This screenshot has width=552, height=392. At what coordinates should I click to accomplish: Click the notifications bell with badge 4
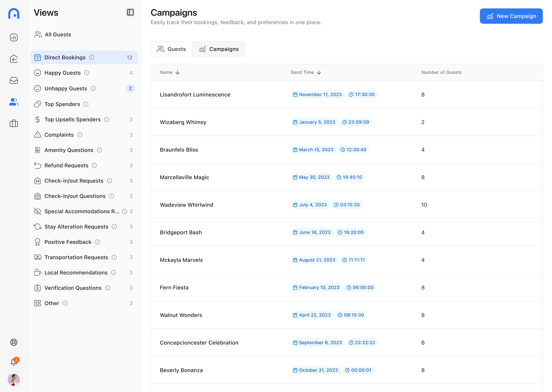tap(14, 362)
